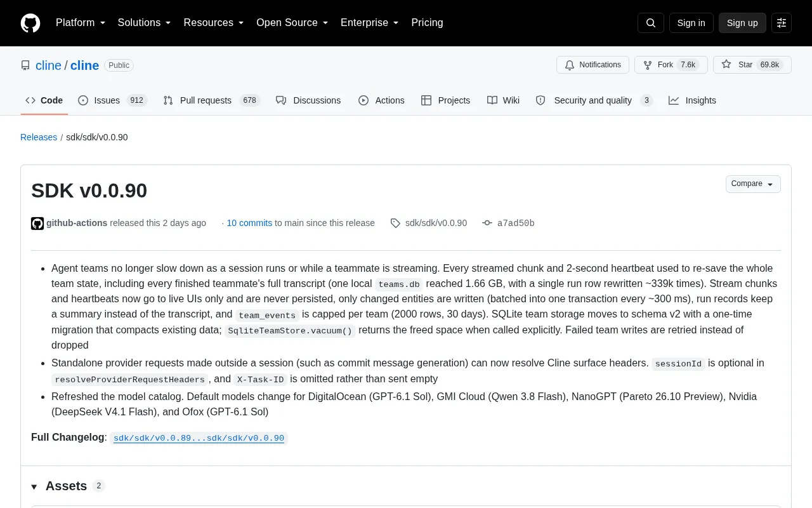Expand the Solutions menu
The height and width of the screenshot is (508, 812).
coord(144,23)
